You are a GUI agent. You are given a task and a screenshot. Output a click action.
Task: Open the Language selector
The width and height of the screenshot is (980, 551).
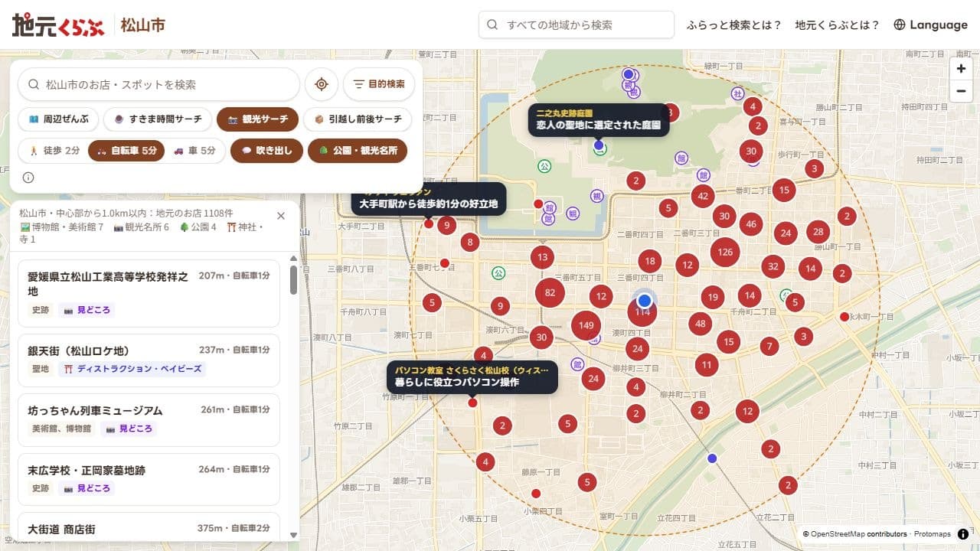point(930,24)
